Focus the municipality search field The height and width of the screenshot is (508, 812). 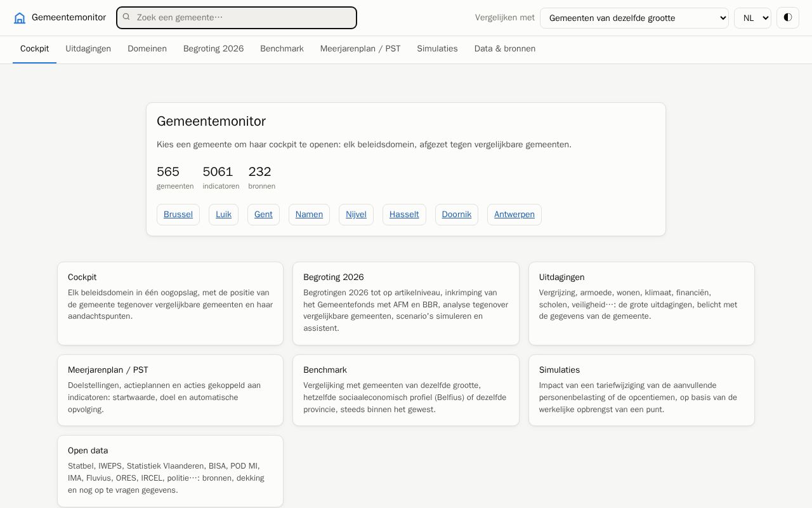(x=237, y=18)
